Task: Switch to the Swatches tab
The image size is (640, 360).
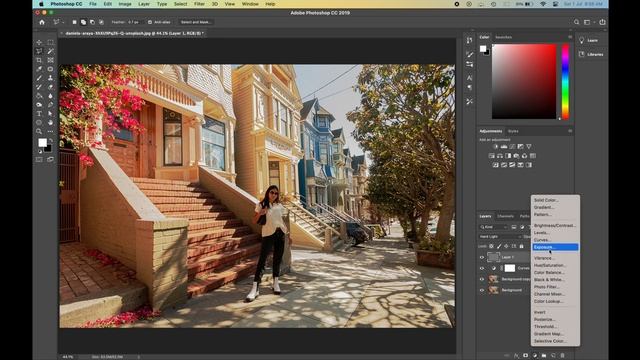Action: [x=503, y=37]
